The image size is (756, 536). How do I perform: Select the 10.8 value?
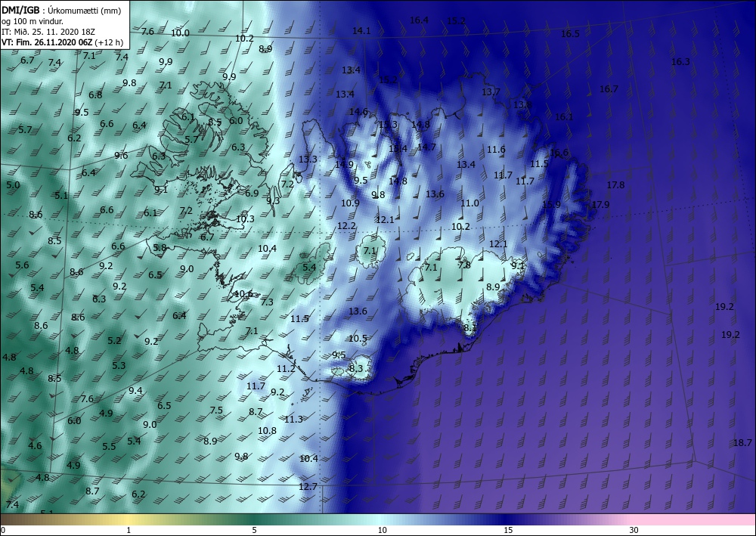(x=267, y=431)
